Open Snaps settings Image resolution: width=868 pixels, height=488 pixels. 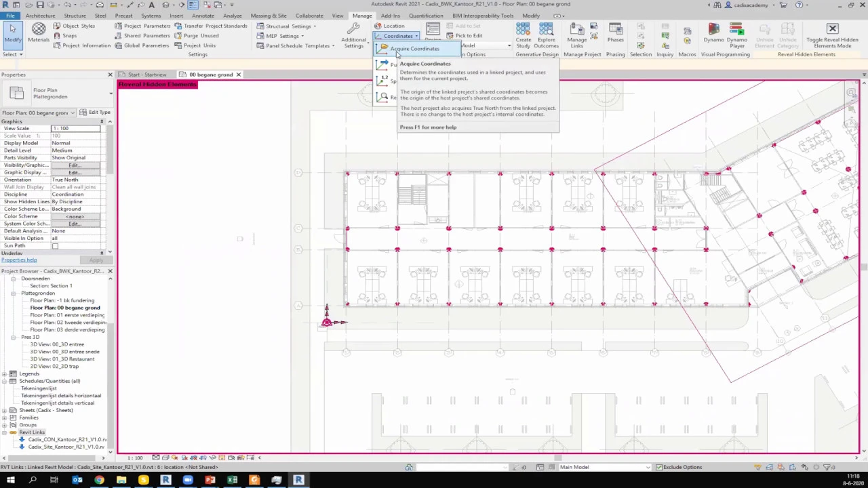pyautogui.click(x=65, y=36)
